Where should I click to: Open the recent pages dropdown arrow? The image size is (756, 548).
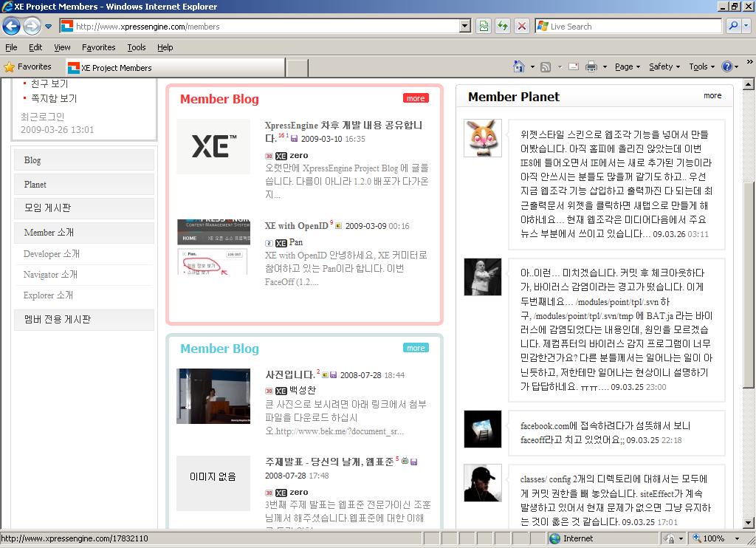point(48,27)
